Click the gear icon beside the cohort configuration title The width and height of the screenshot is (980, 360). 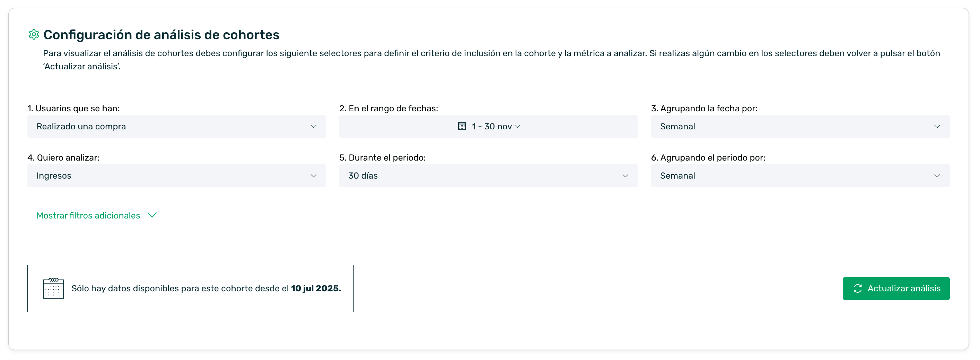coord(34,35)
